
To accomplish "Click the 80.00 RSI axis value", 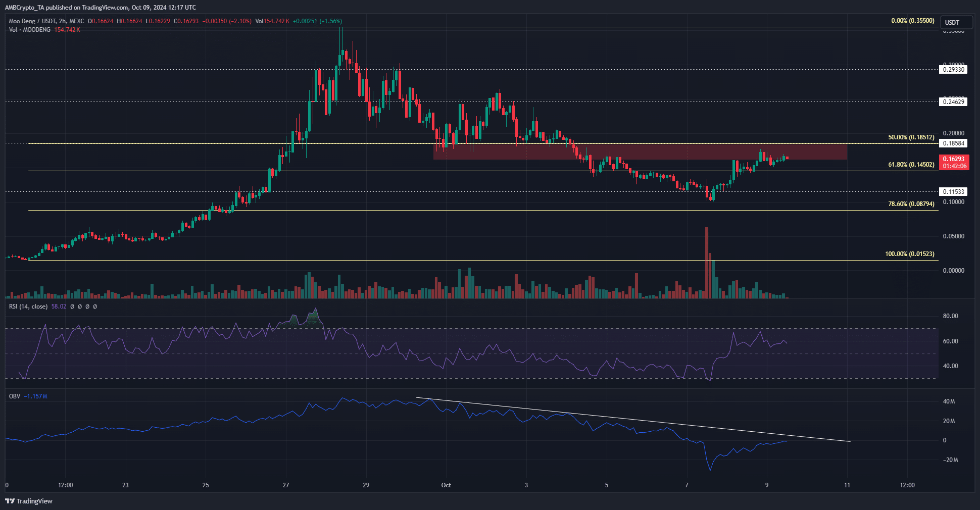I will [950, 316].
